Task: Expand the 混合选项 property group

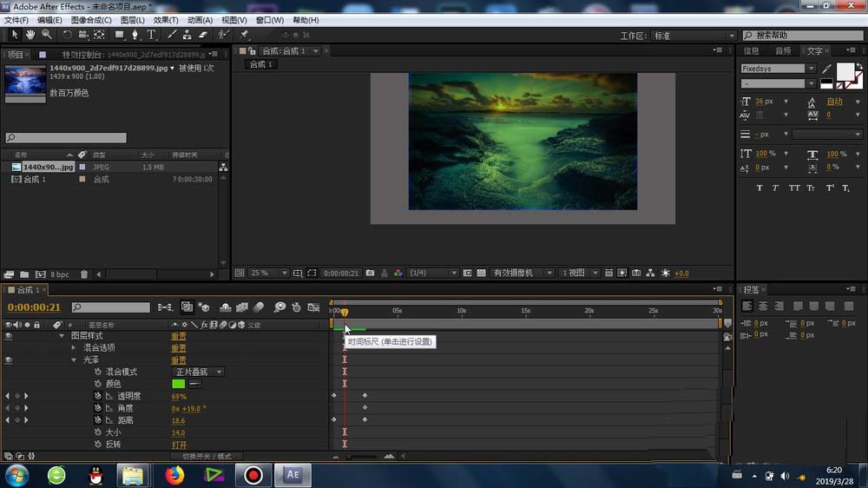Action: [x=74, y=347]
